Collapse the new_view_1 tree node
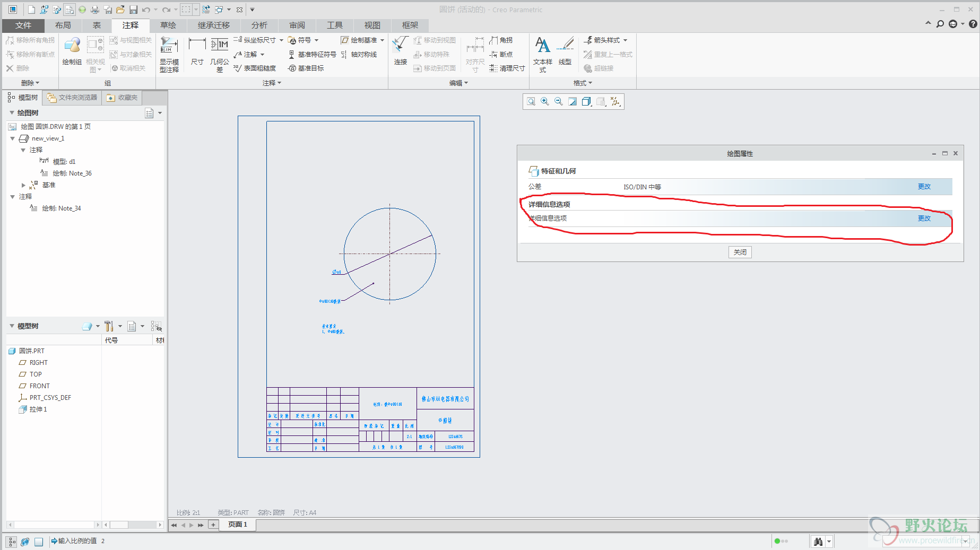Screen dimensions: 980x550 [x=13, y=138]
